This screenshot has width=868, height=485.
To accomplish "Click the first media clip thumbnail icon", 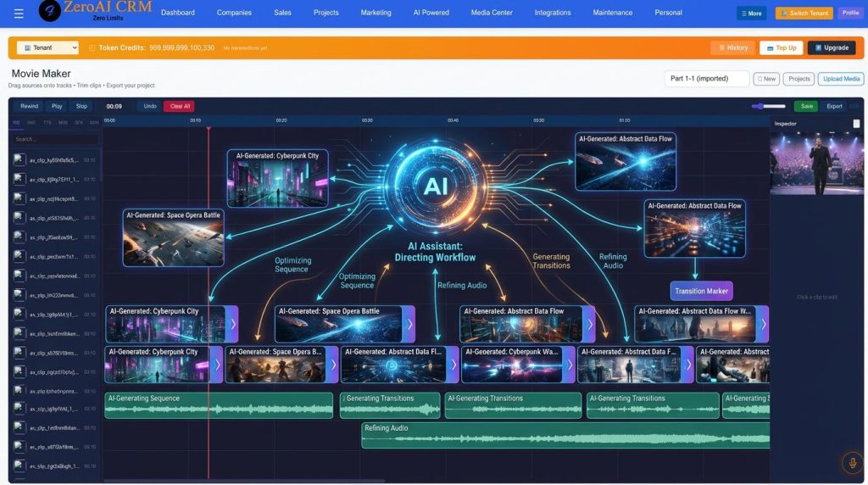I will click(19, 159).
